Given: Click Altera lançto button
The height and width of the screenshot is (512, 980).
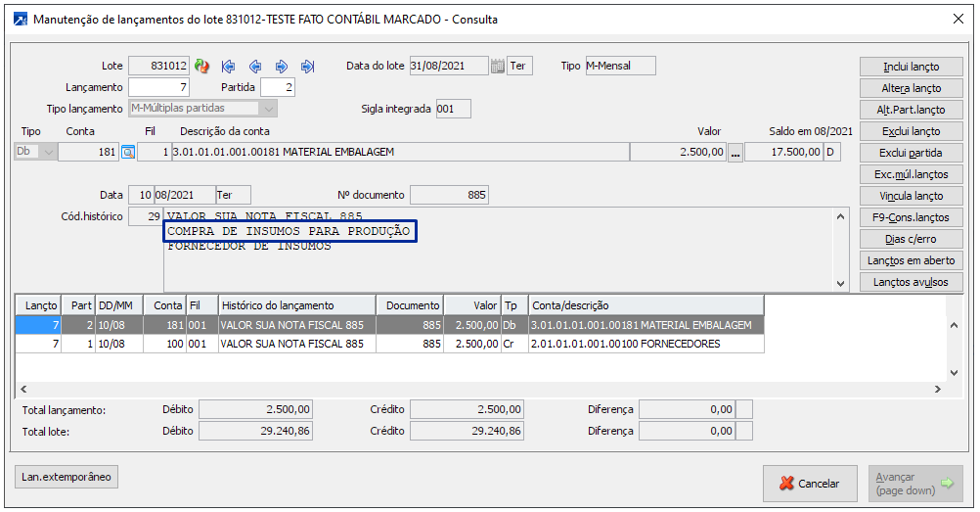Looking at the screenshot, I should click(x=911, y=88).
